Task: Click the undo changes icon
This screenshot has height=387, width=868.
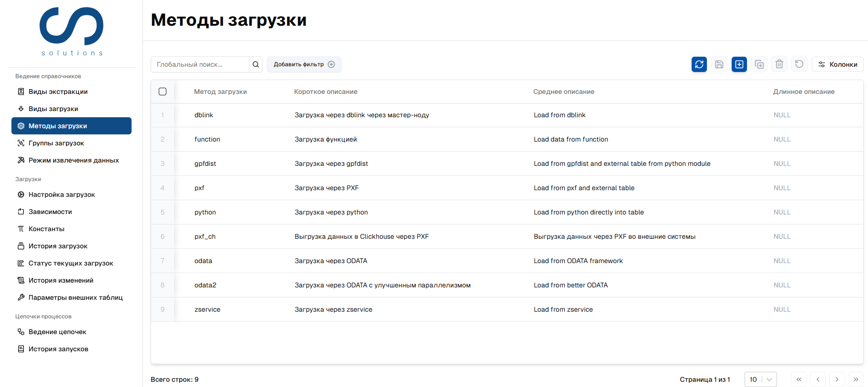Action: (799, 64)
